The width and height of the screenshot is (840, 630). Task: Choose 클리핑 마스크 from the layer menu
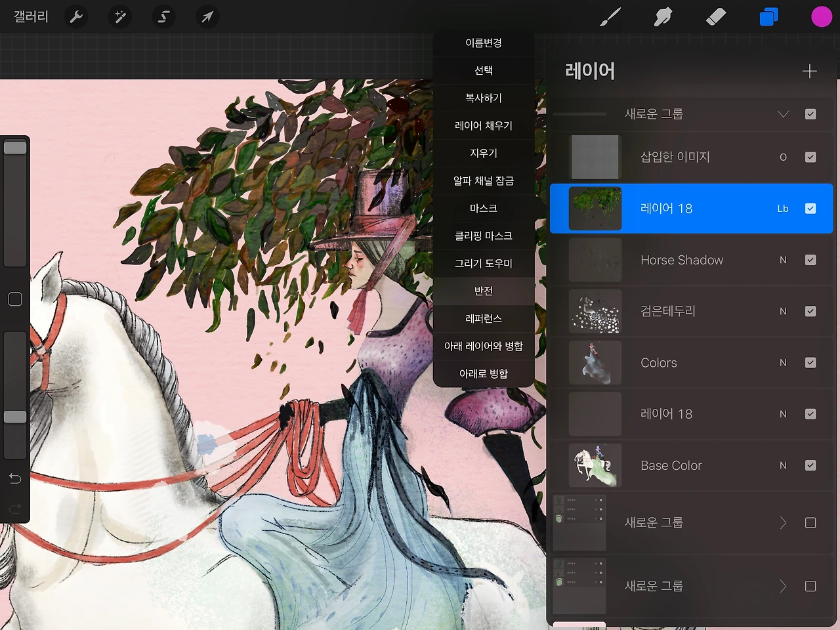coord(484,236)
